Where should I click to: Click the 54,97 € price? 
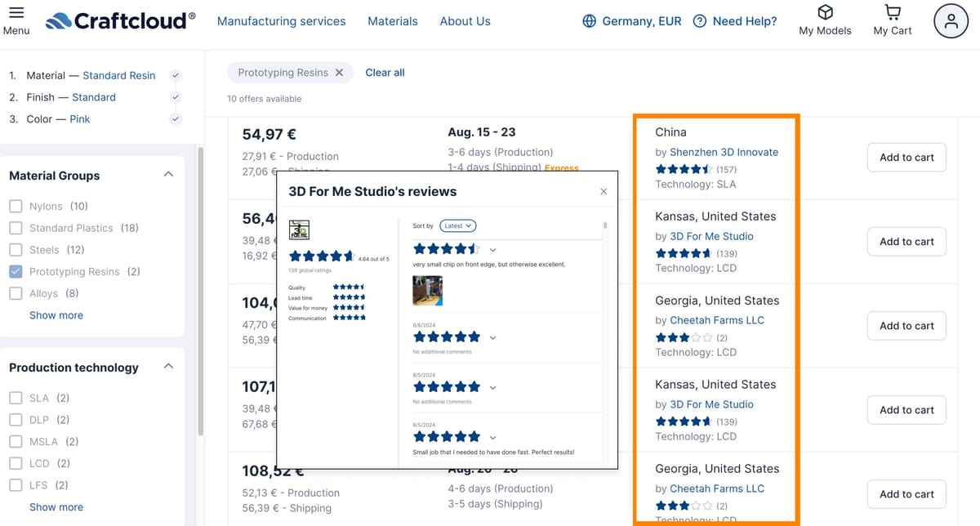click(269, 134)
